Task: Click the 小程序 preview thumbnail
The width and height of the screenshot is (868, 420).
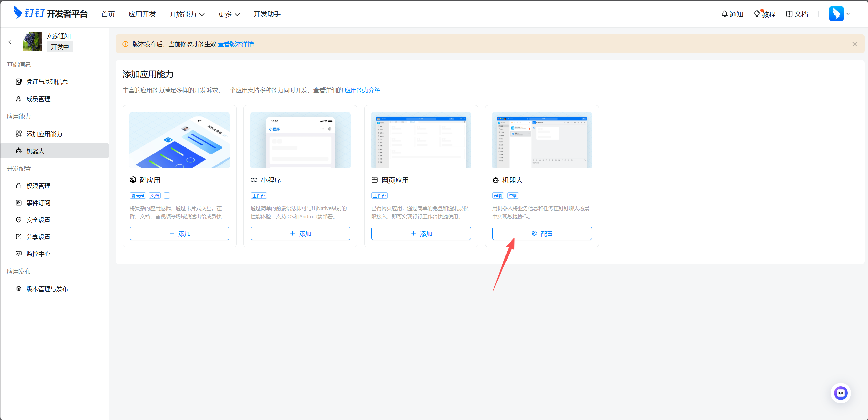Action: pyautogui.click(x=300, y=140)
